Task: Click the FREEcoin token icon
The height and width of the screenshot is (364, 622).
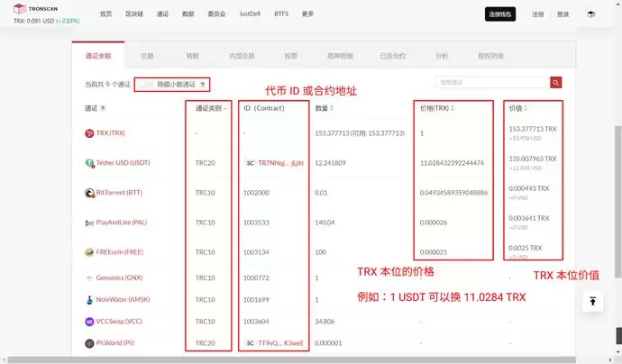Action: (89, 252)
